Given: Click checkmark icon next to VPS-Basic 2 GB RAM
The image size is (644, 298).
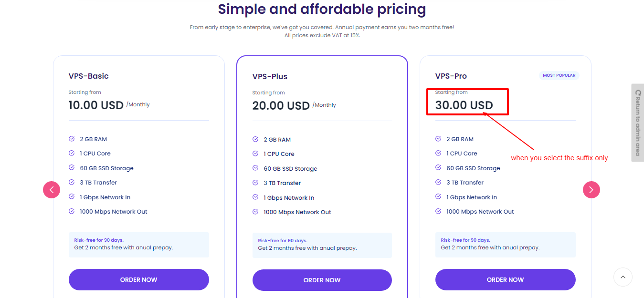Looking at the screenshot, I should 72,139.
